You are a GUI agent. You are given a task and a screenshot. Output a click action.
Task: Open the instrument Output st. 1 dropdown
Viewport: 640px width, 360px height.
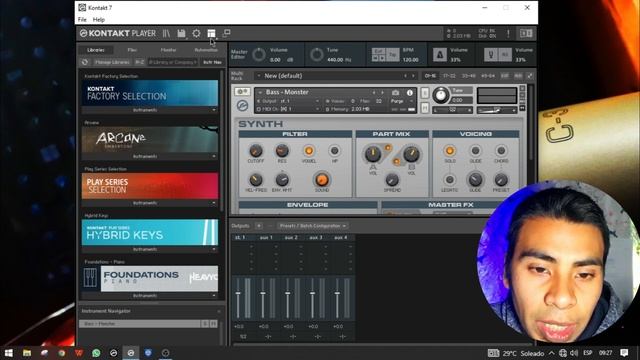pos(288,101)
